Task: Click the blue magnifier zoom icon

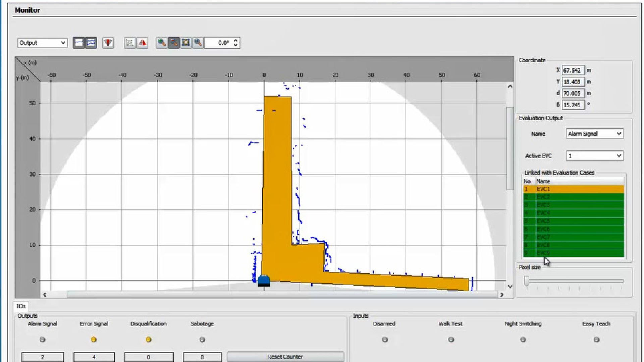Action: (x=198, y=43)
